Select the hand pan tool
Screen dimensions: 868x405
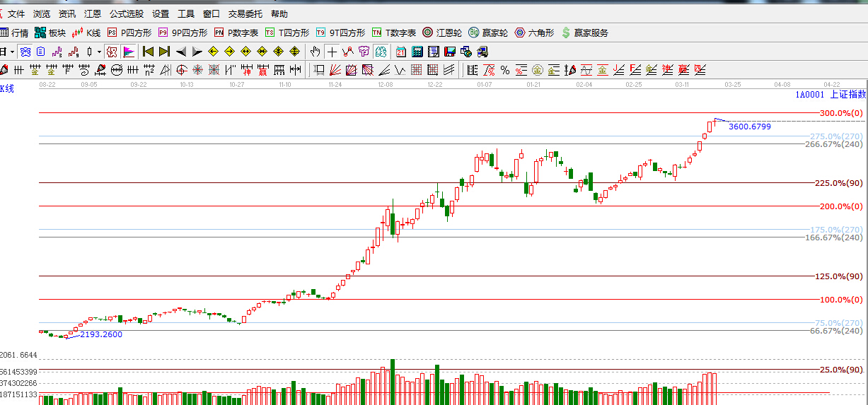[x=316, y=52]
